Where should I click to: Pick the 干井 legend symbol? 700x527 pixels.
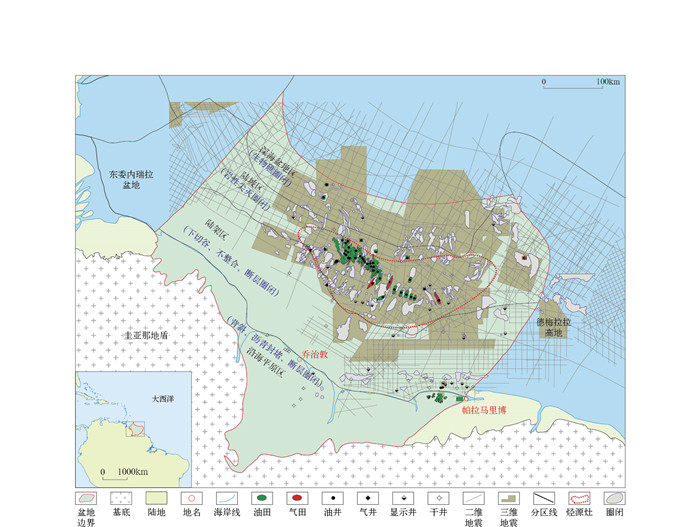[436, 497]
